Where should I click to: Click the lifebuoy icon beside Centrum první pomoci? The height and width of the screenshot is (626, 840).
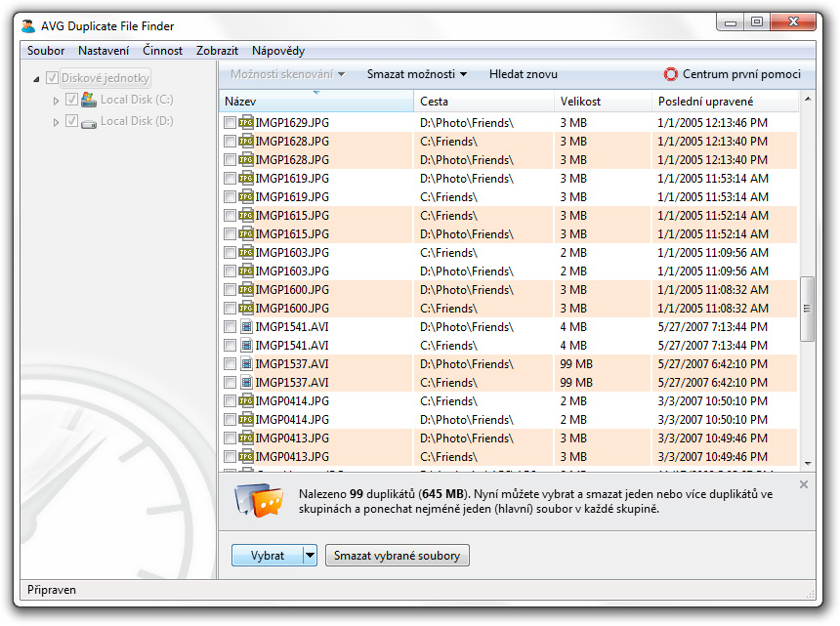[670, 74]
